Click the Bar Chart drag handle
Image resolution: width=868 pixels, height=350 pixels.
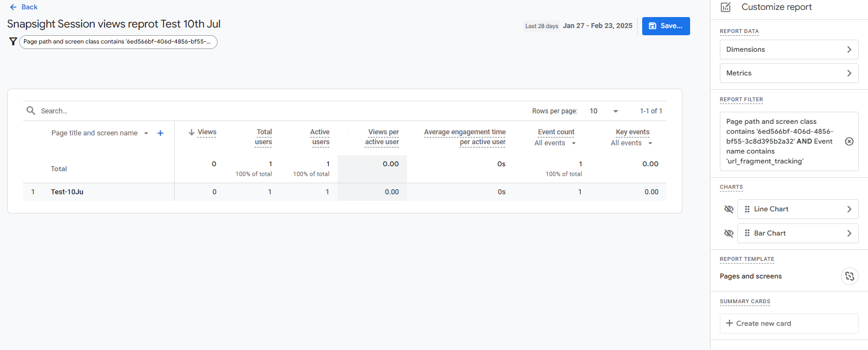(747, 233)
